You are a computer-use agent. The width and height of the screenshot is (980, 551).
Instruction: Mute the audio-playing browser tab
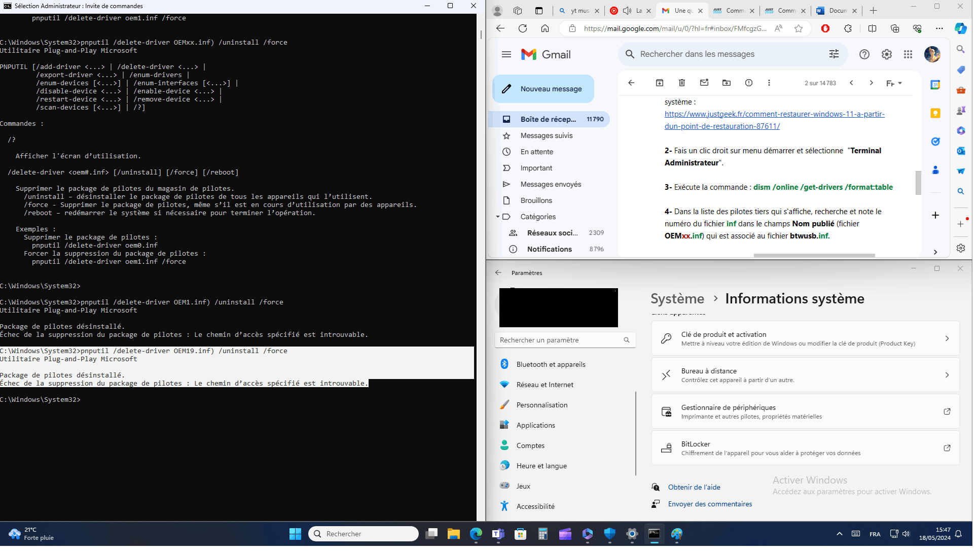click(627, 11)
